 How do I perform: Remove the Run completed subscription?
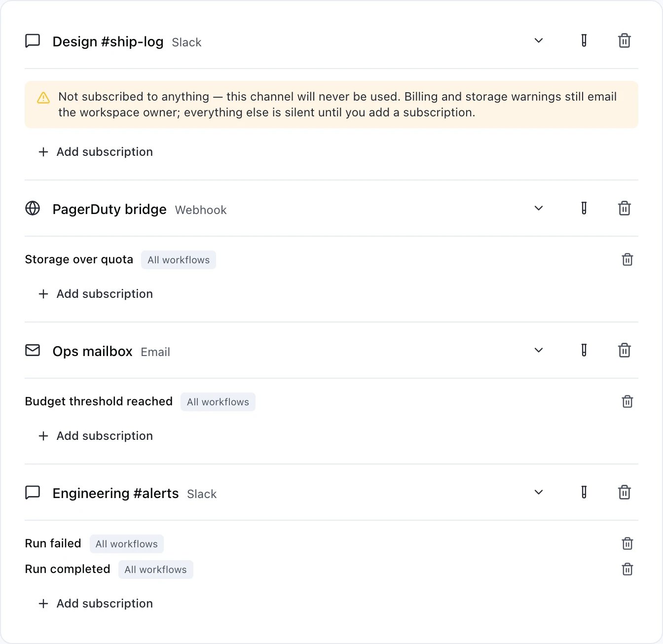click(x=627, y=569)
